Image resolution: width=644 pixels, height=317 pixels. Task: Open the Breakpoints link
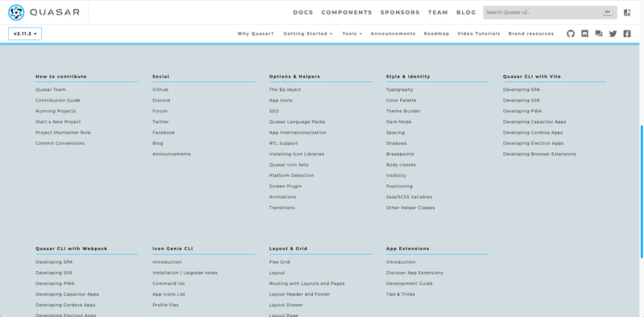(400, 154)
